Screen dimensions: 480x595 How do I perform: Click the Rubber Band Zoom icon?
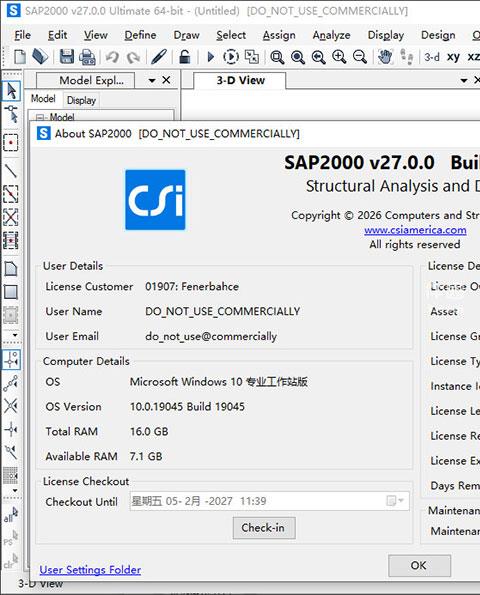pyautogui.click(x=277, y=57)
